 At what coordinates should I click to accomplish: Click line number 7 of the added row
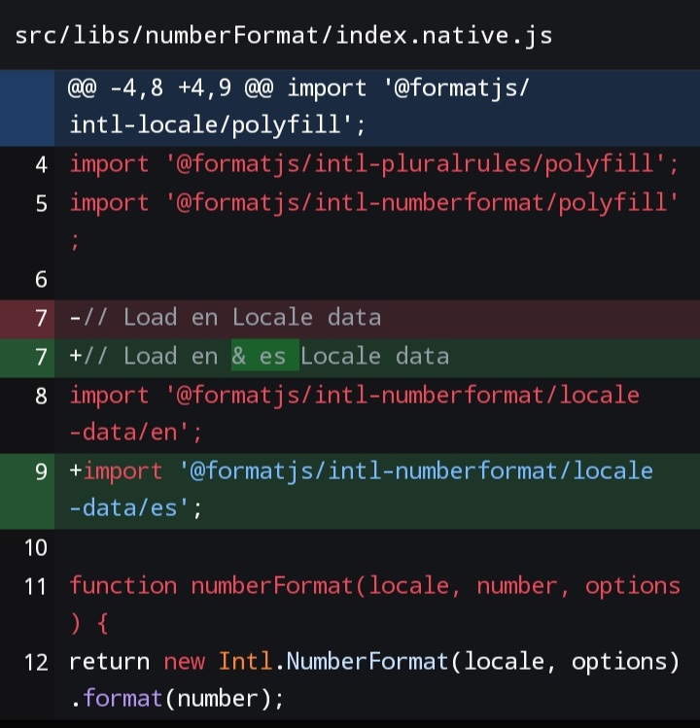click(x=42, y=358)
